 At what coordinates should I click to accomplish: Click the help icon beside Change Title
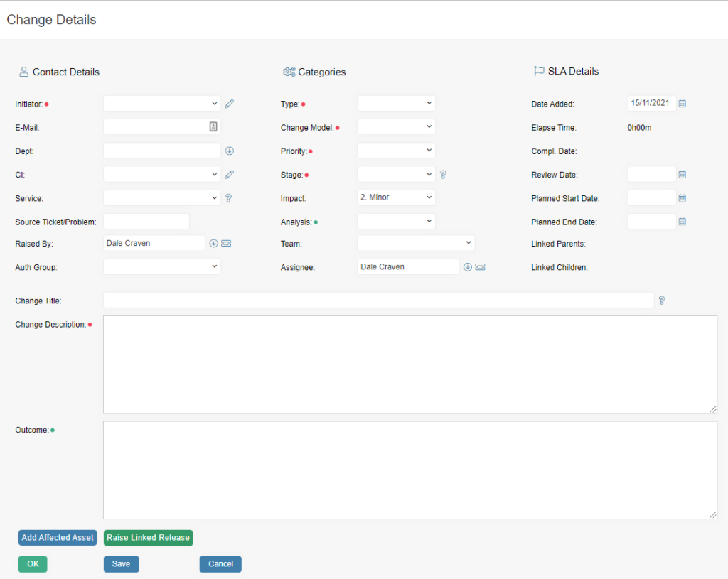[661, 301]
